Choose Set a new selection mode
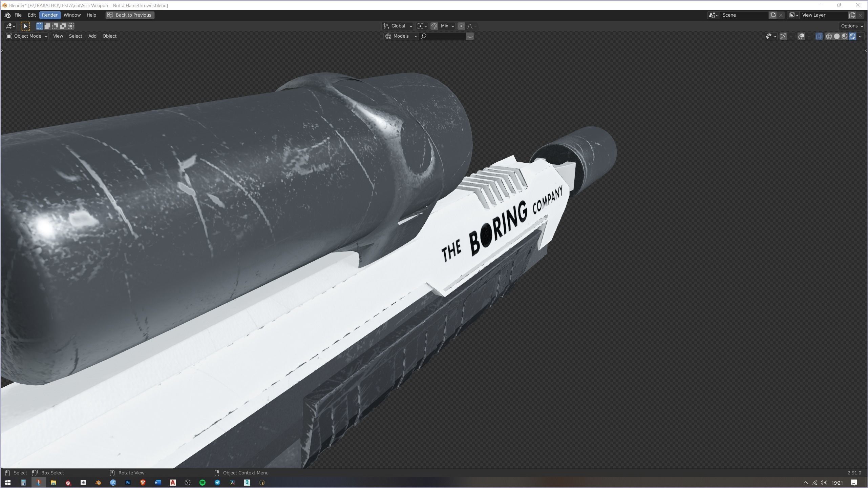The height and width of the screenshot is (488, 868). click(x=40, y=26)
